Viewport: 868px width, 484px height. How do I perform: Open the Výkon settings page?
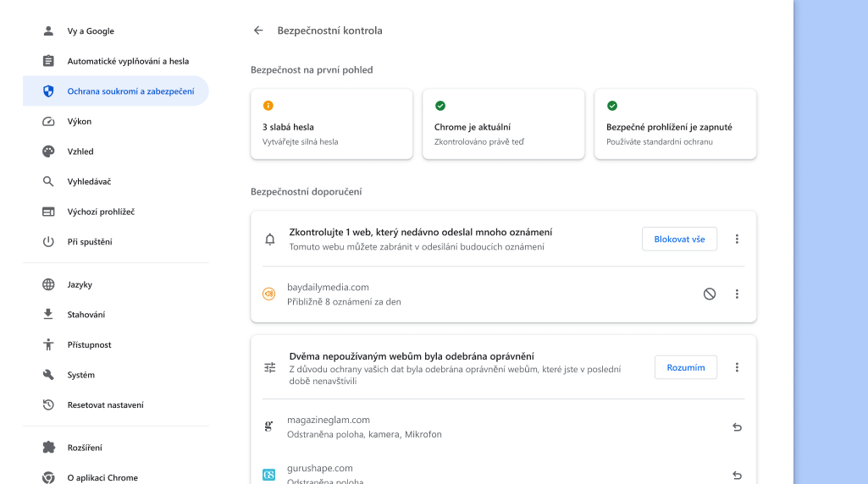(116, 121)
